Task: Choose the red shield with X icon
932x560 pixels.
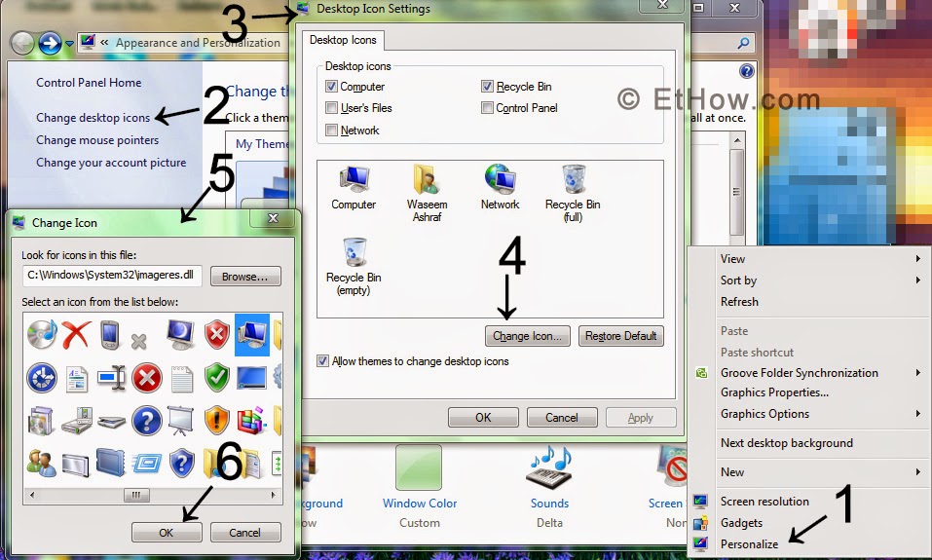Action: [217, 335]
